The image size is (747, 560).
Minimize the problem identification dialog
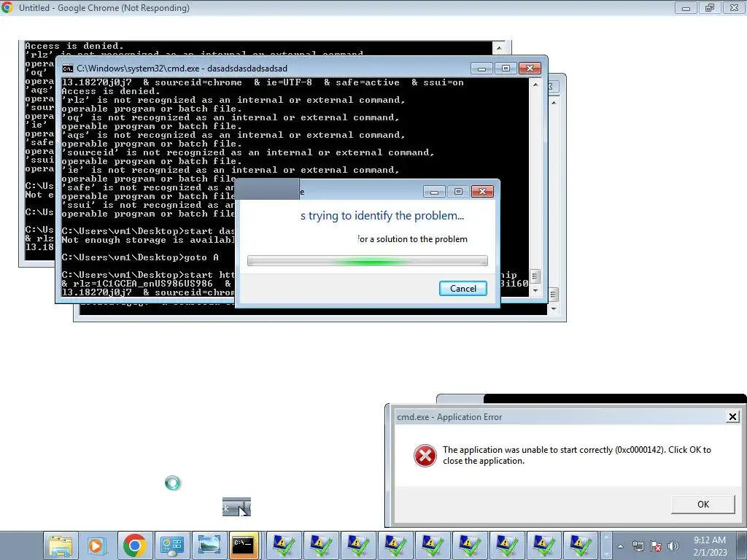(x=434, y=192)
